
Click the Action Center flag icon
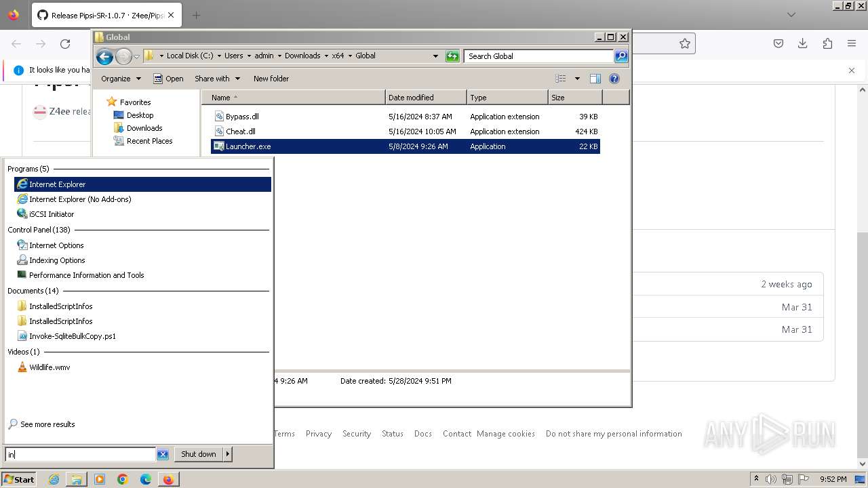pos(803,479)
